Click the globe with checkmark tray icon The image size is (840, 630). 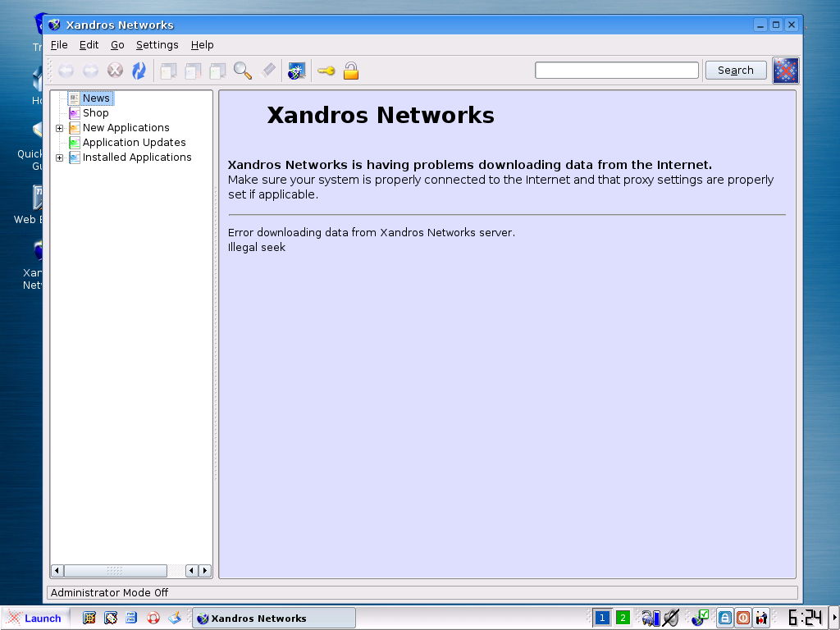pyautogui.click(x=701, y=619)
